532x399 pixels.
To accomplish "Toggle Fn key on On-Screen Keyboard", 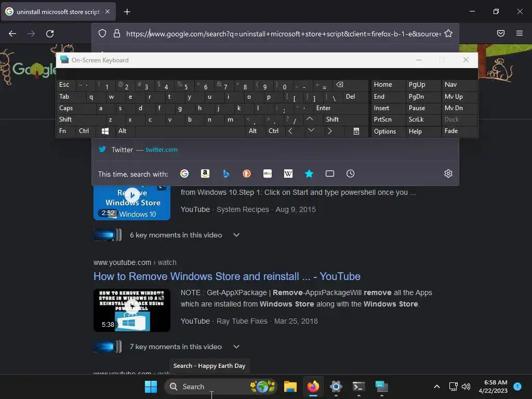I will point(65,131).
